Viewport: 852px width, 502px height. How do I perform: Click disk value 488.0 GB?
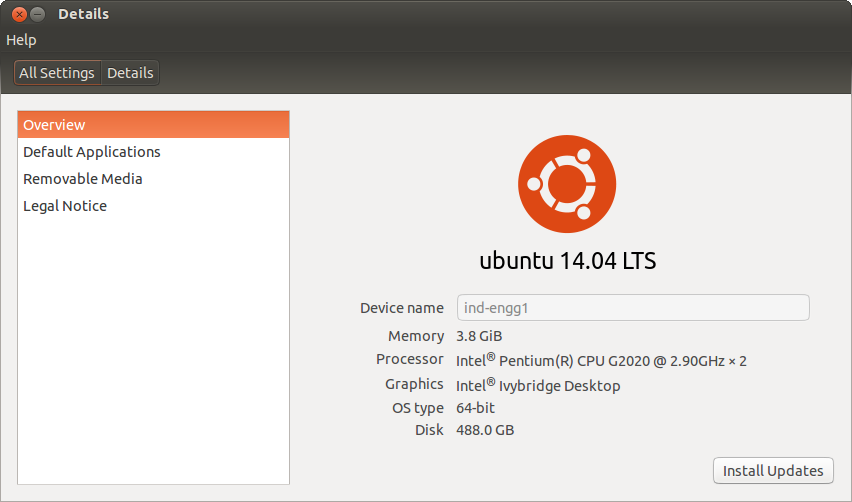click(x=485, y=430)
